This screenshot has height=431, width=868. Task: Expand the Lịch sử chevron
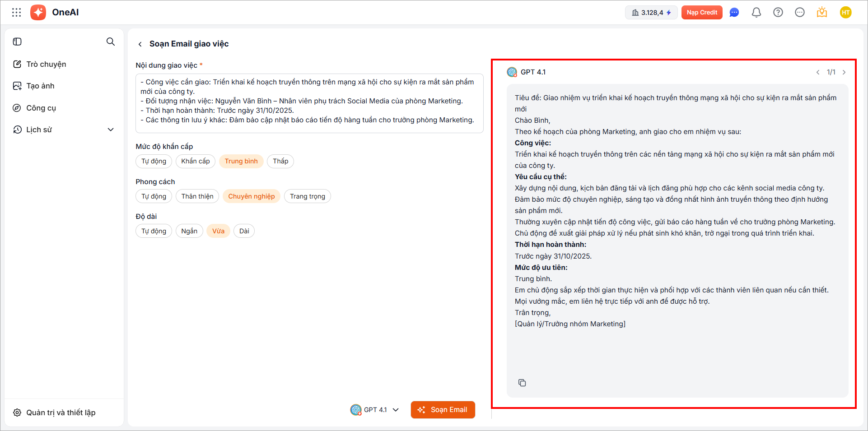(x=111, y=130)
